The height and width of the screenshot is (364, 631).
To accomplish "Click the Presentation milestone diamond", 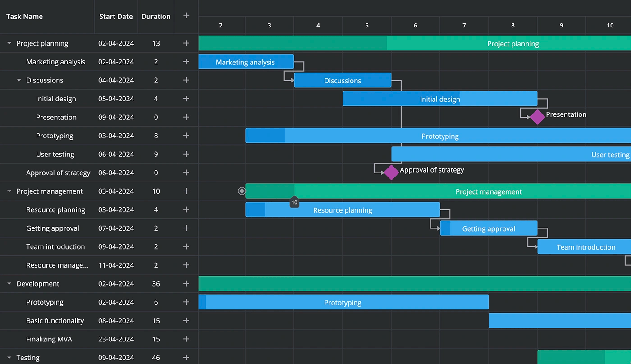I will click(537, 117).
